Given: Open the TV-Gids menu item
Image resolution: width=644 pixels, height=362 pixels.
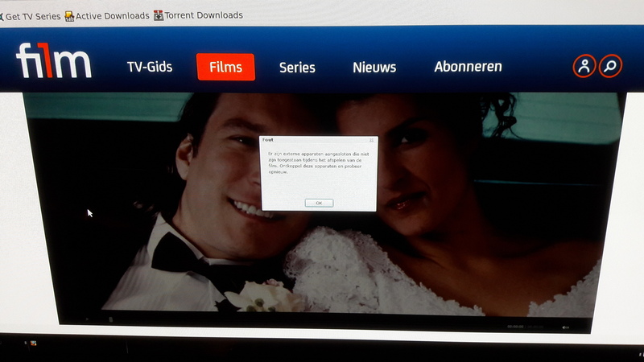Looking at the screenshot, I should 150,67.
